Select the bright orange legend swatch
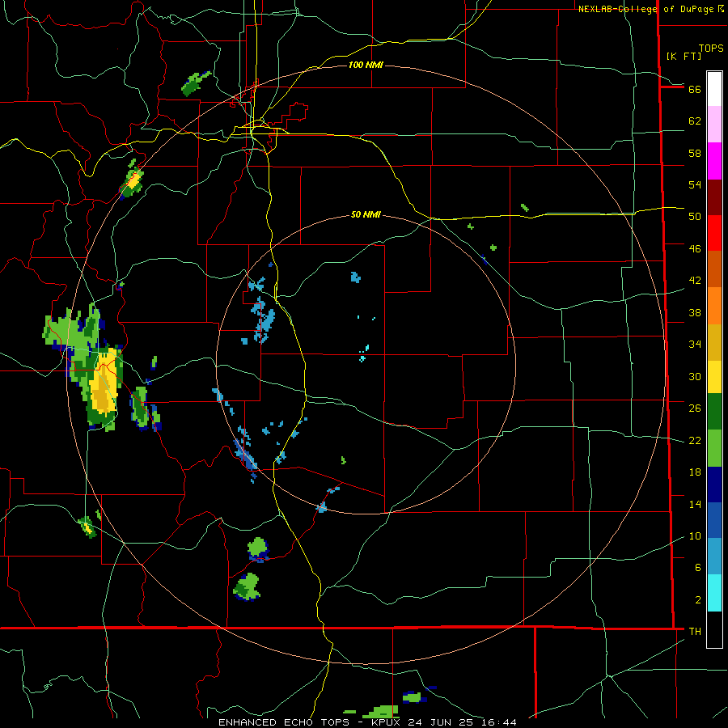This screenshot has height=728, width=728. tap(714, 306)
